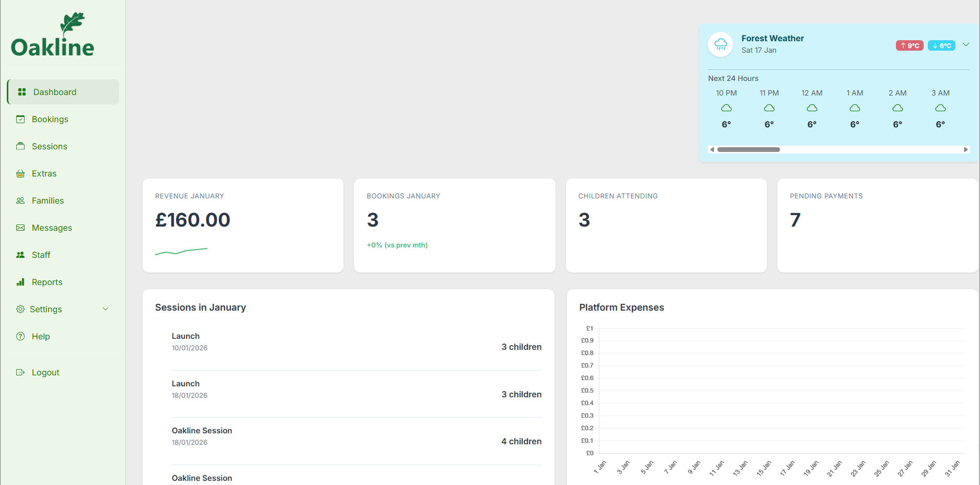
Task: Click the Help question mark icon
Action: 20,336
